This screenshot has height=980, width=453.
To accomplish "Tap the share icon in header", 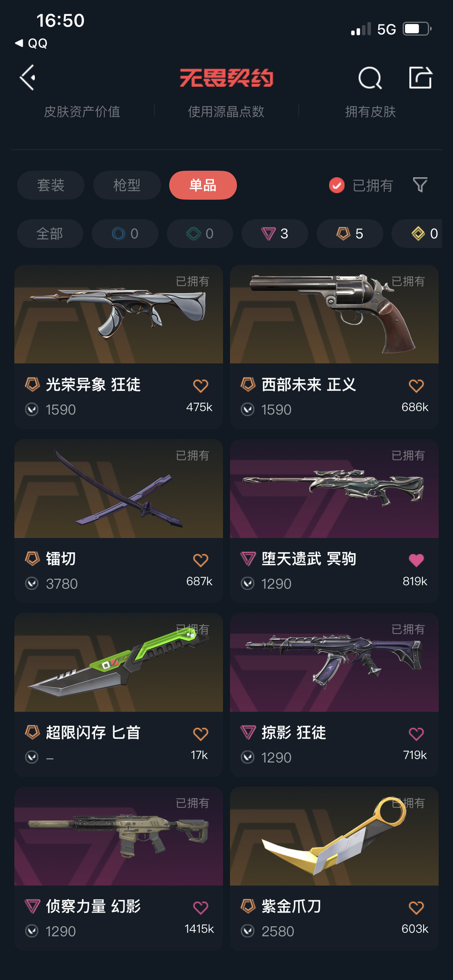I will coord(420,78).
